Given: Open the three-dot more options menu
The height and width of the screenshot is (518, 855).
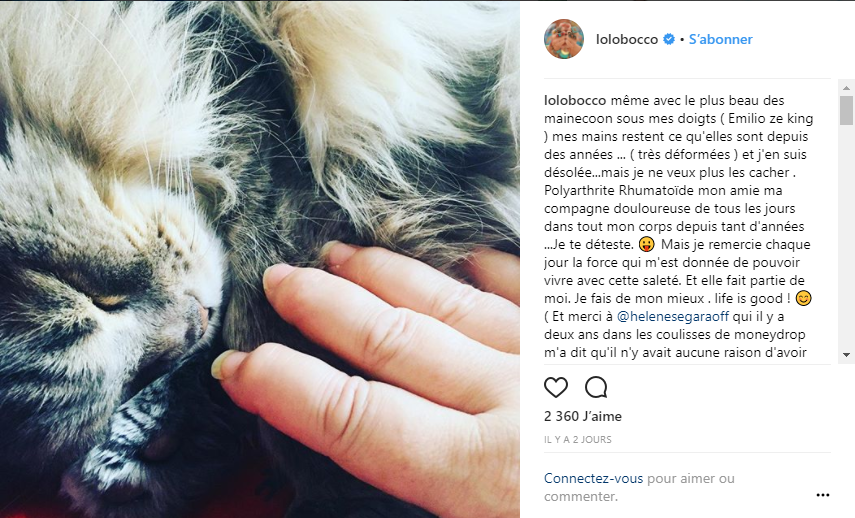Looking at the screenshot, I should (823, 494).
